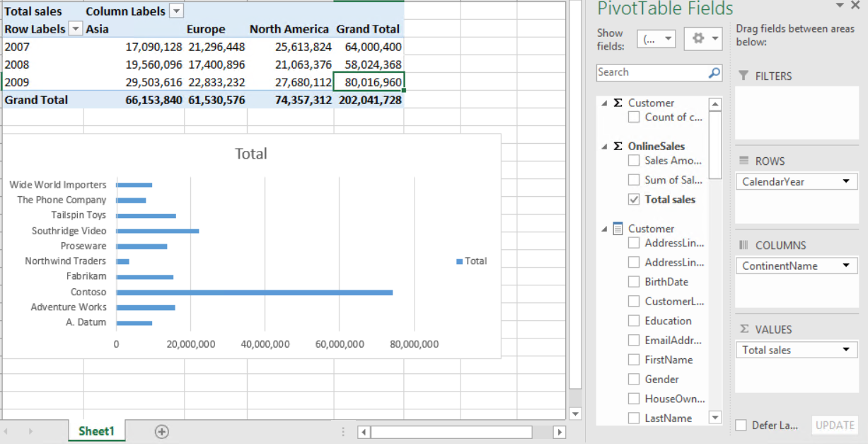Select the Sheet1 tab
This screenshot has width=868, height=444.
point(96,431)
